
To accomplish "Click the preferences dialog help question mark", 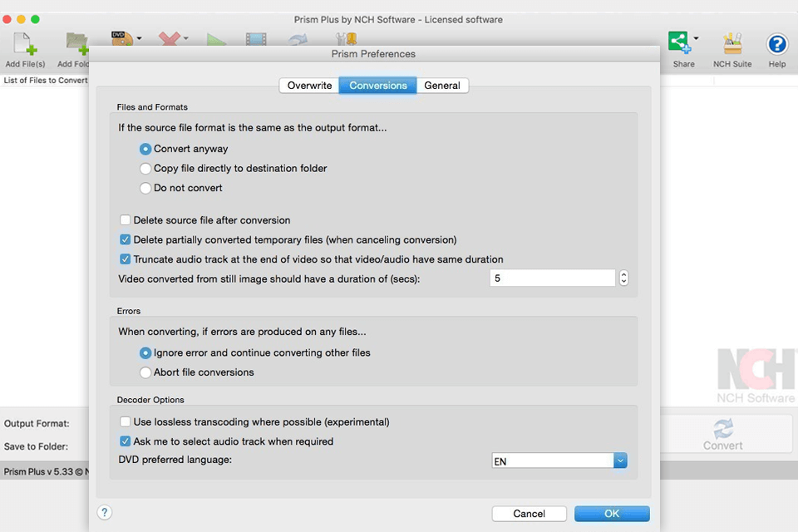I will pos(105,513).
